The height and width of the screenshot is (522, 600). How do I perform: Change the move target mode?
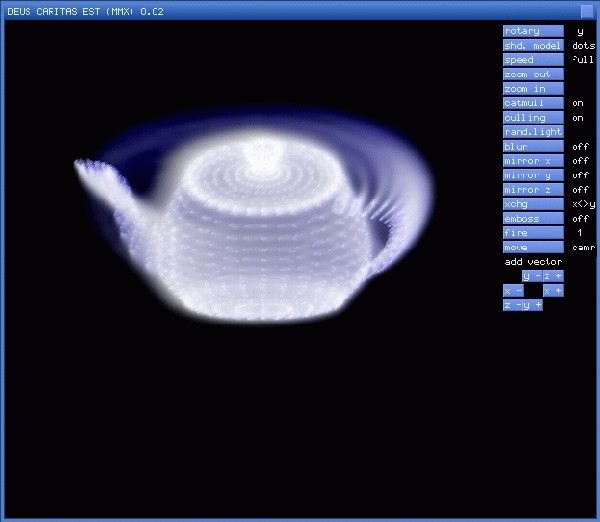click(x=532, y=247)
